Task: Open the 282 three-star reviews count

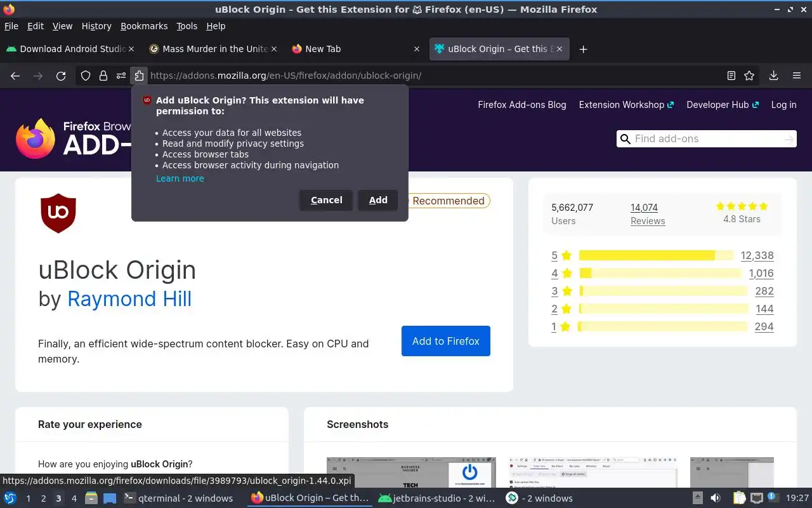Action: coord(764,291)
